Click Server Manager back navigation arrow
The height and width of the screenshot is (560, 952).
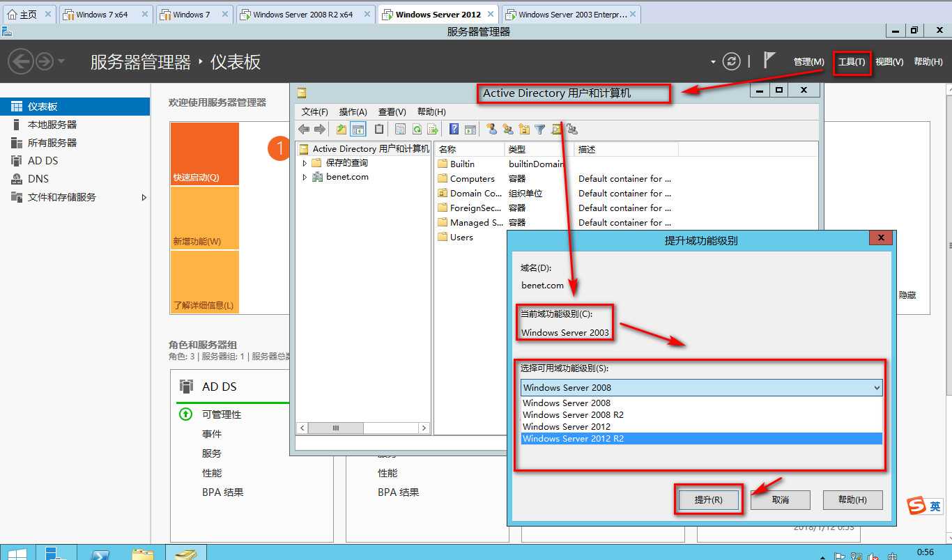(21, 61)
